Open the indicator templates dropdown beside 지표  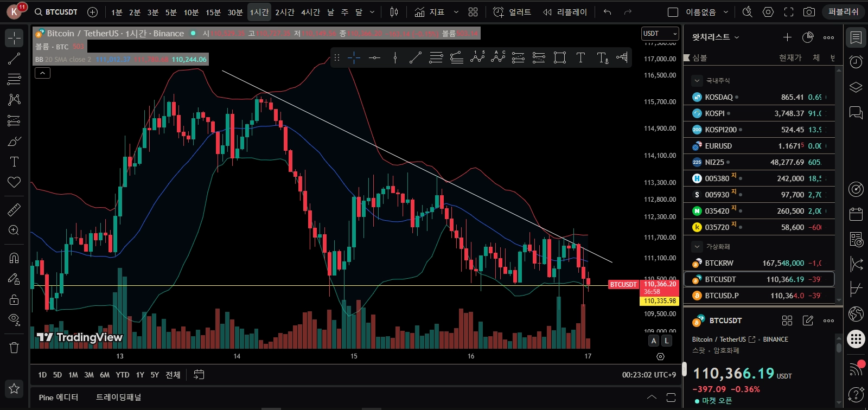(456, 12)
